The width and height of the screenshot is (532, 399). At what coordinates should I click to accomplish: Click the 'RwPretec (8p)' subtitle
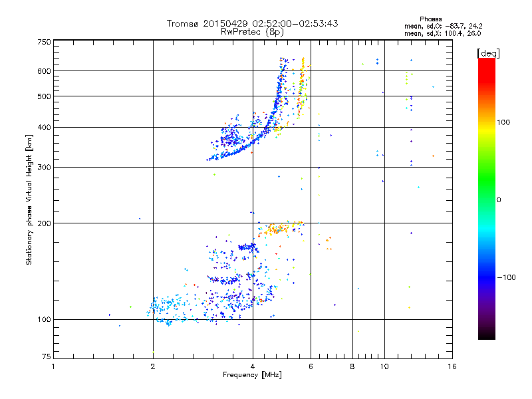(x=252, y=32)
